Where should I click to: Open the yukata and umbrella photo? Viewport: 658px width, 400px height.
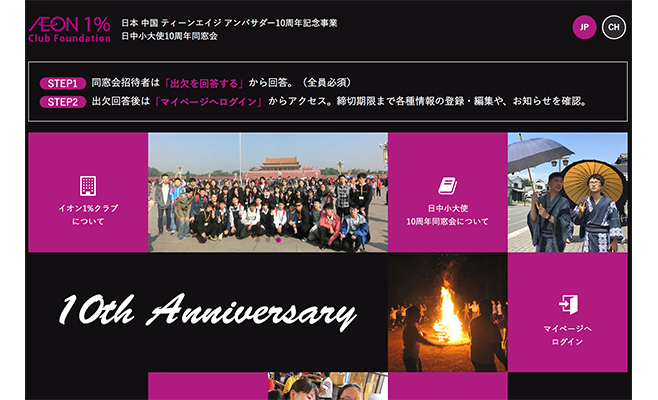click(568, 193)
